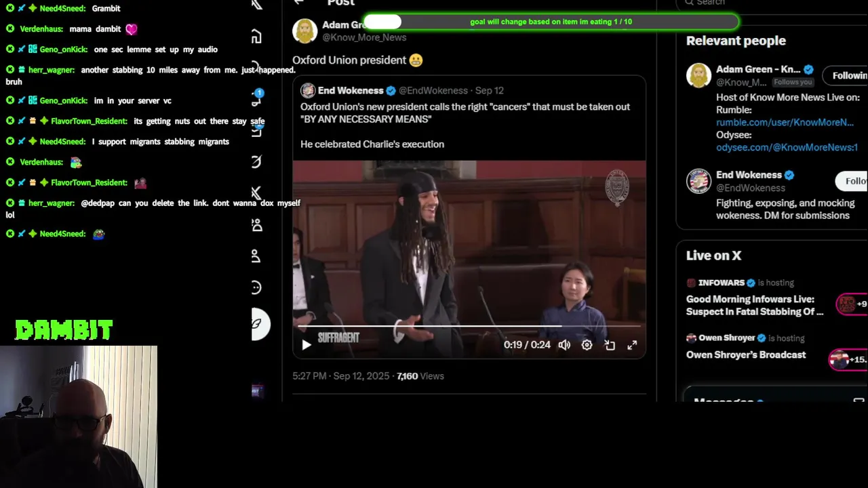
Task: Click Verdenhaus in the mama dambit message
Action: pyautogui.click(x=41, y=28)
